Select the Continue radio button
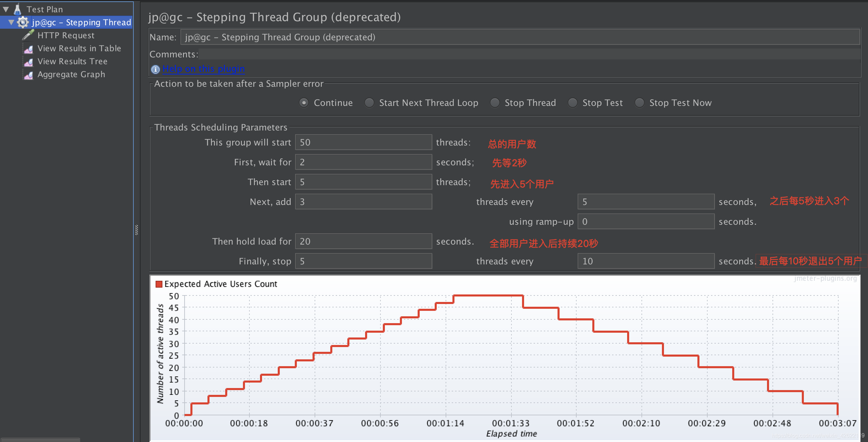The width and height of the screenshot is (868, 442). [304, 103]
